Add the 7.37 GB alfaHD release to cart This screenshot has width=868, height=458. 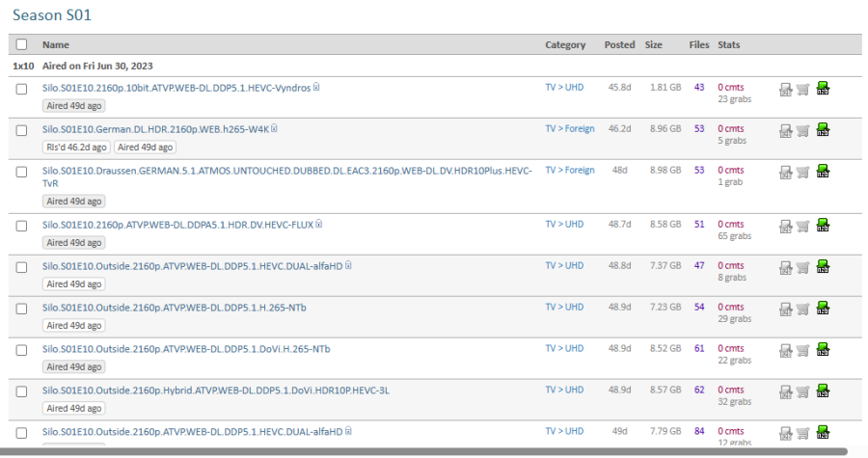click(x=803, y=267)
